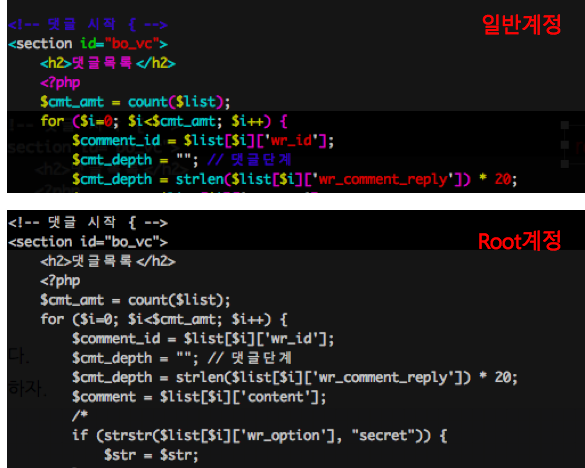Click the red "bo_vc" id value
Image resolution: width=585 pixels, height=468 pixels.
(132, 44)
